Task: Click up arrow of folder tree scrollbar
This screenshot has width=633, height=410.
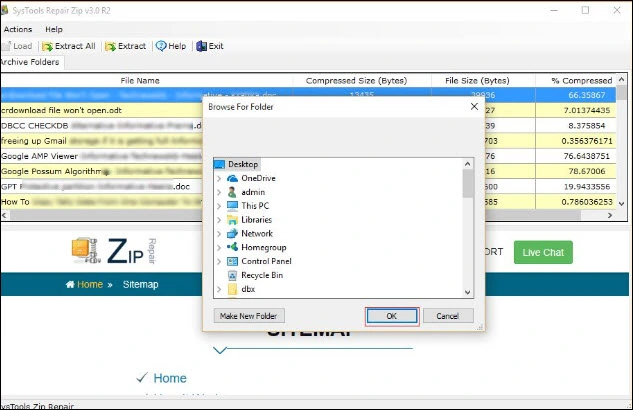Action: 467,163
